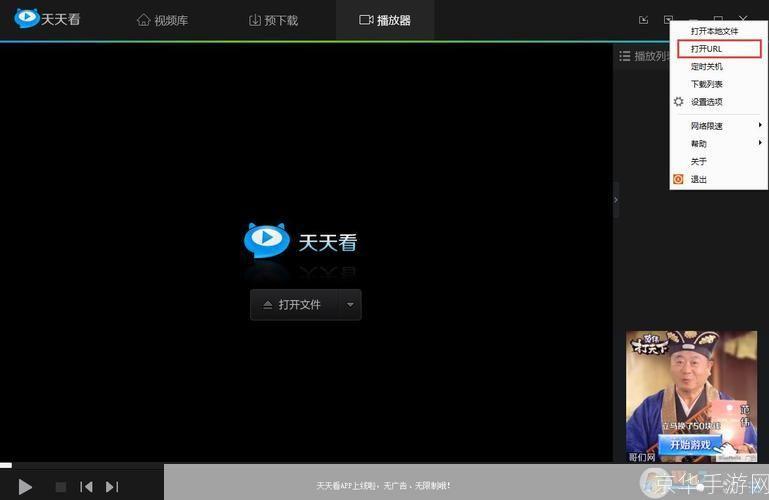Expand the 帮助 submenu
This screenshot has height=500, width=769.
point(719,144)
